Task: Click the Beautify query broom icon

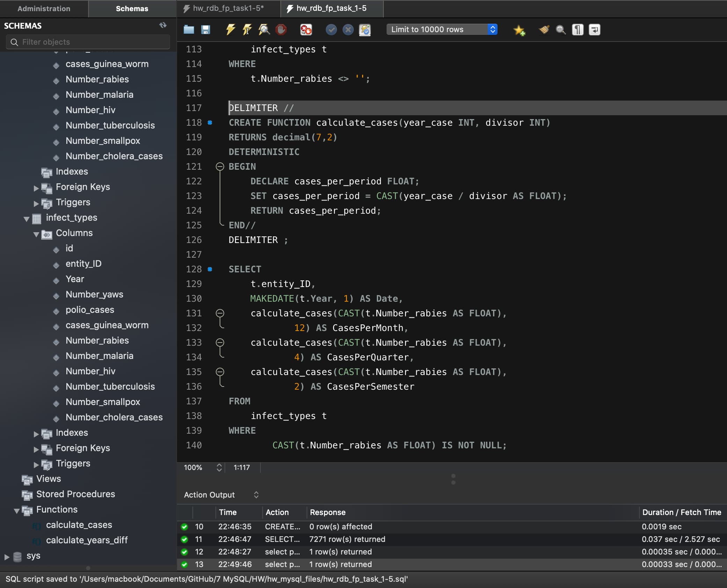Action: coord(544,30)
